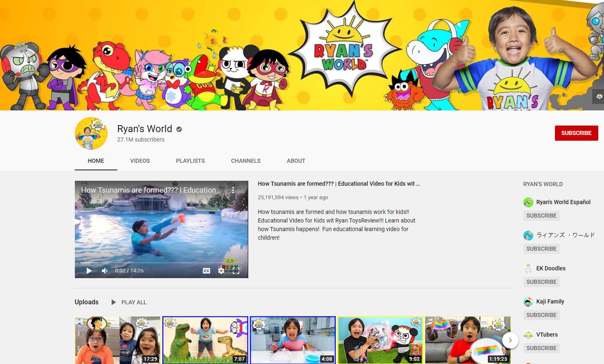Screen dimensions: 604x364
Task: Open the Kaji Family channel name
Action: pyautogui.click(x=550, y=301)
